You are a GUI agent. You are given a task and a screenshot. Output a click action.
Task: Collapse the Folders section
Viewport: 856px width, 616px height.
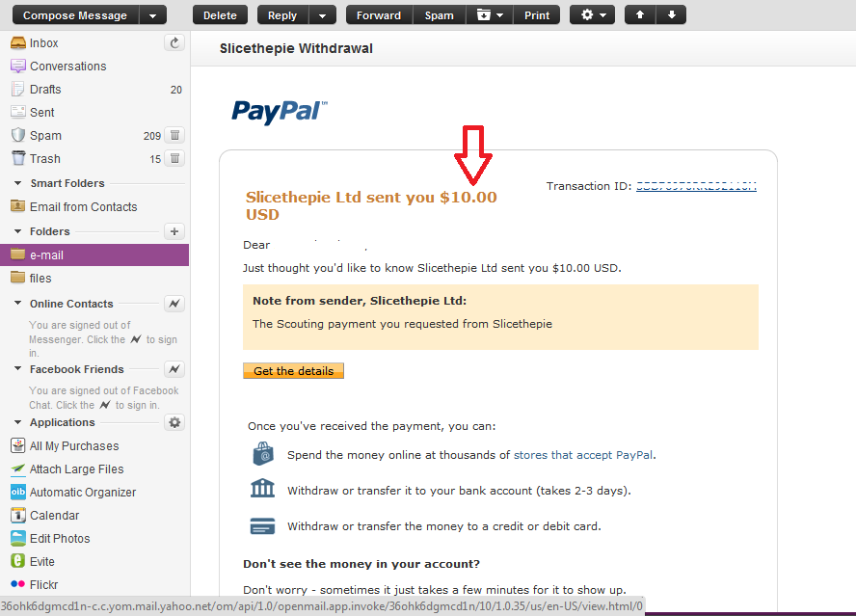coord(18,231)
